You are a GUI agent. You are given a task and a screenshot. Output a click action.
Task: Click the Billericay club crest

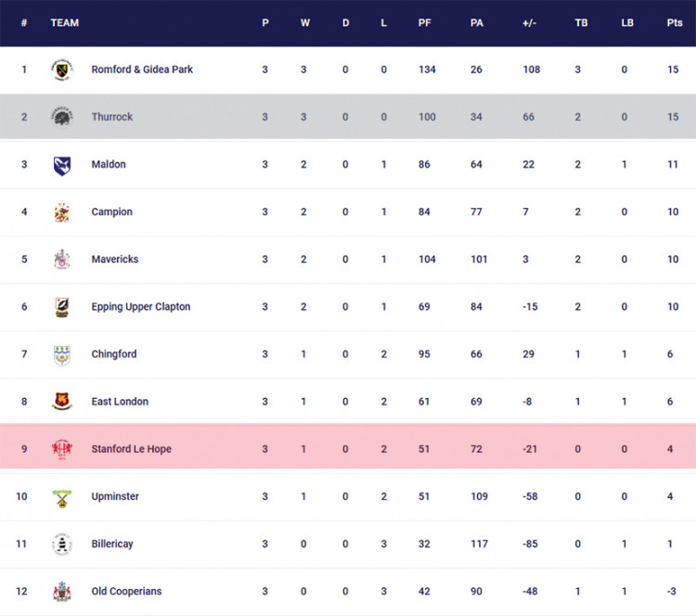point(62,544)
